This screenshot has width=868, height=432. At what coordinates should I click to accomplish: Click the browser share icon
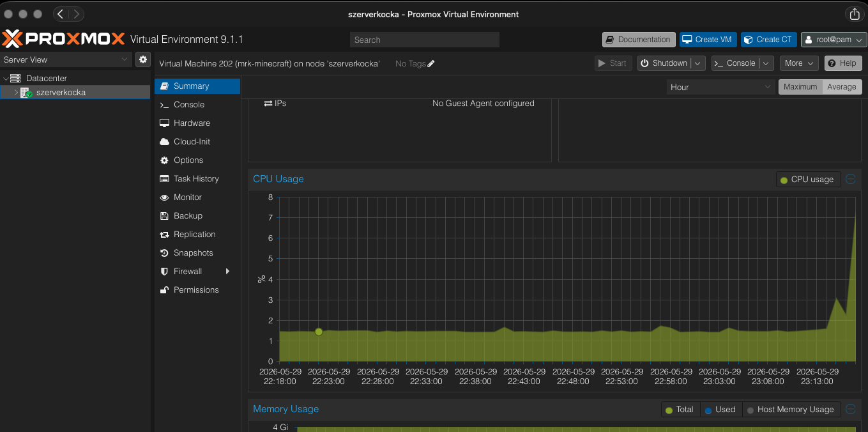coord(854,14)
